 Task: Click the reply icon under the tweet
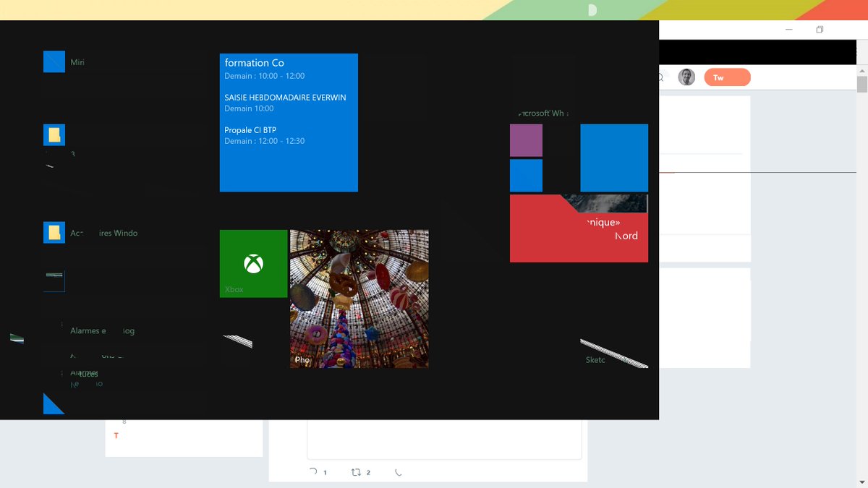tap(313, 471)
